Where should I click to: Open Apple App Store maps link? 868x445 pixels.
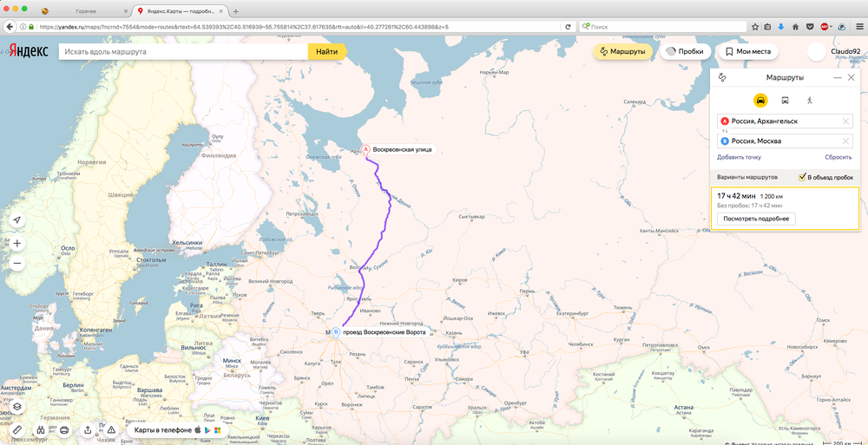click(197, 430)
